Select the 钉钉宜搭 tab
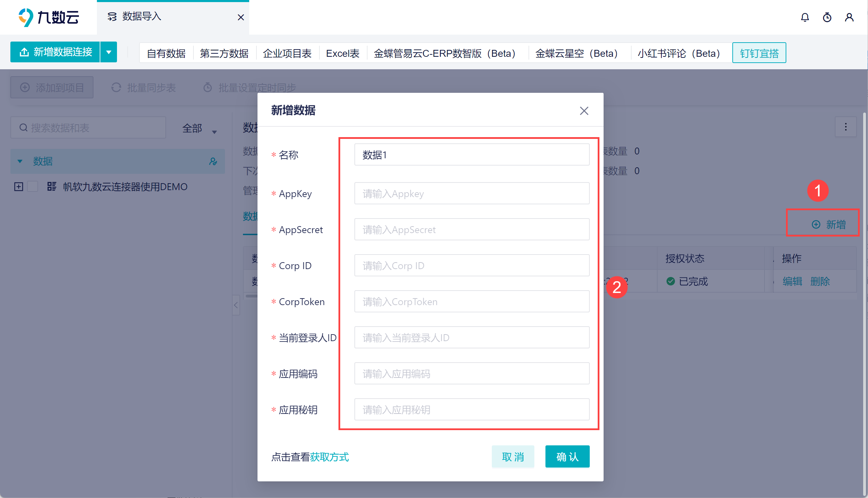 tap(759, 53)
